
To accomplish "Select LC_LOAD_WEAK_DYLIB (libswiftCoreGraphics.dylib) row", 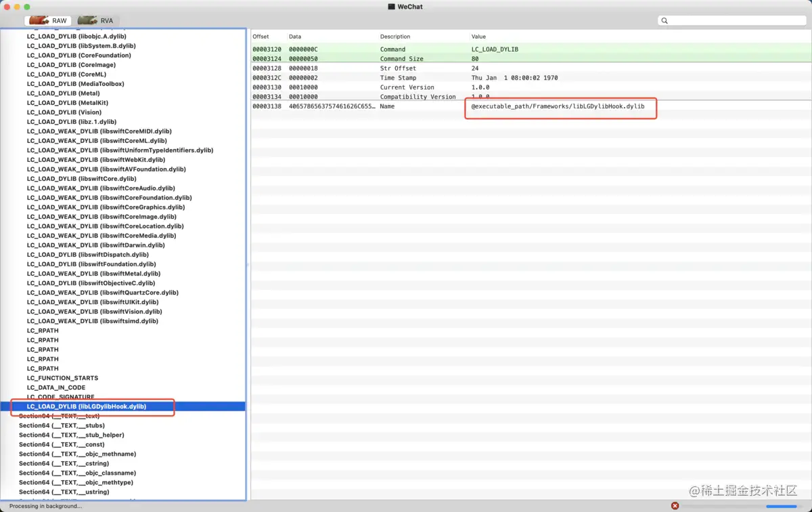I will 106,207.
